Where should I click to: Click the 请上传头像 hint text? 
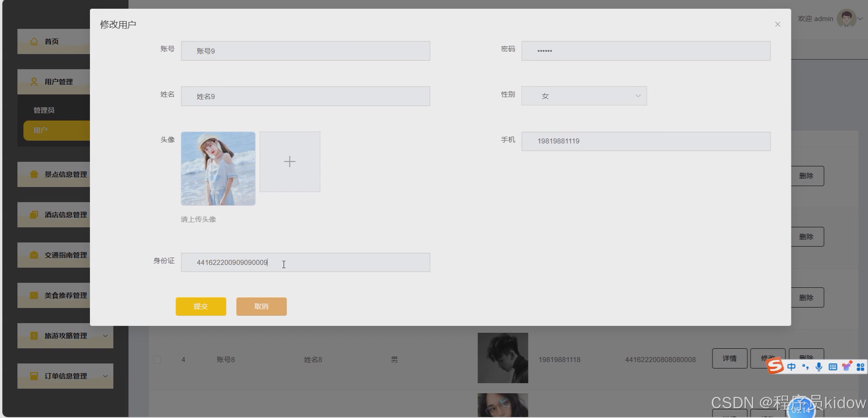tap(198, 220)
